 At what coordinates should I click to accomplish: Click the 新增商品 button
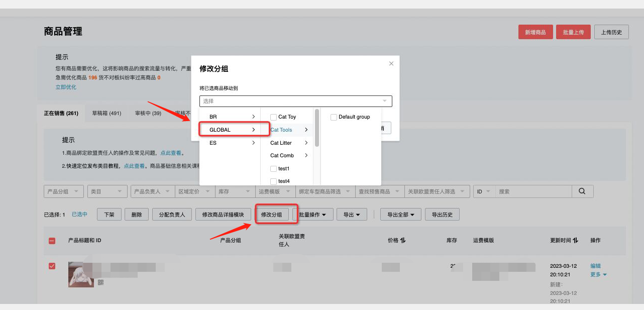[x=535, y=32]
